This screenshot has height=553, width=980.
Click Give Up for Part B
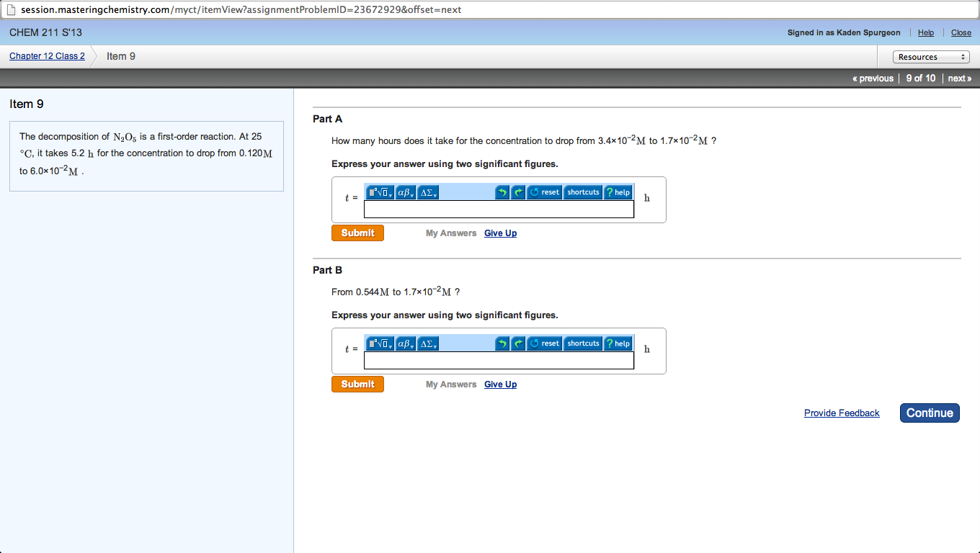(500, 384)
